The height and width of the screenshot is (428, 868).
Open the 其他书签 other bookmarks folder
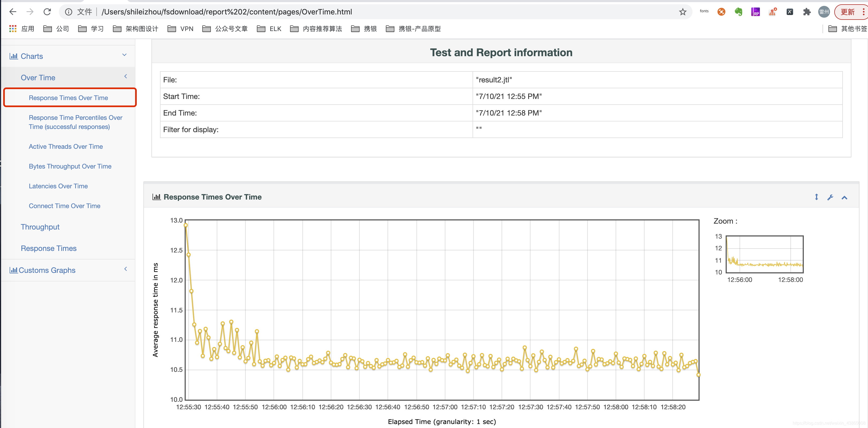[847, 29]
